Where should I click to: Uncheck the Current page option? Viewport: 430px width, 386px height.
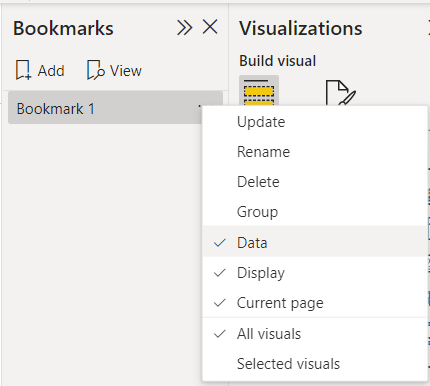[315, 303]
